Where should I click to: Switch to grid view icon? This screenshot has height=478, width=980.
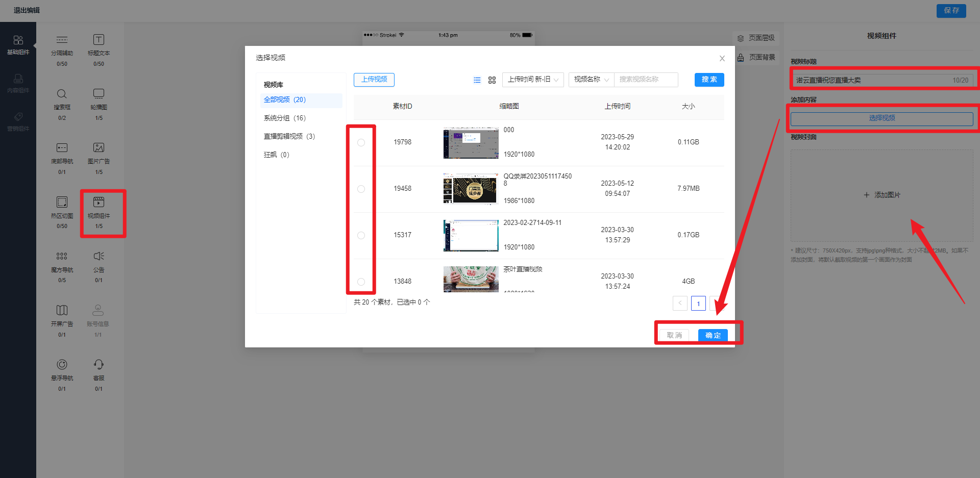[492, 80]
